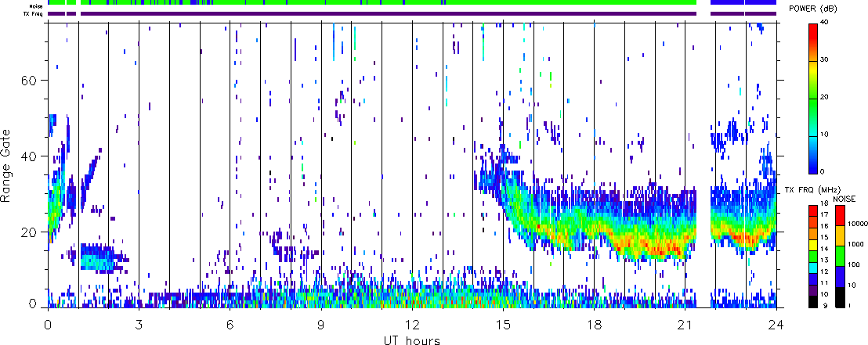The width and height of the screenshot is (868, 345).
Task: Click the "18" label on the TX FRQ scale
Action: coord(824,203)
